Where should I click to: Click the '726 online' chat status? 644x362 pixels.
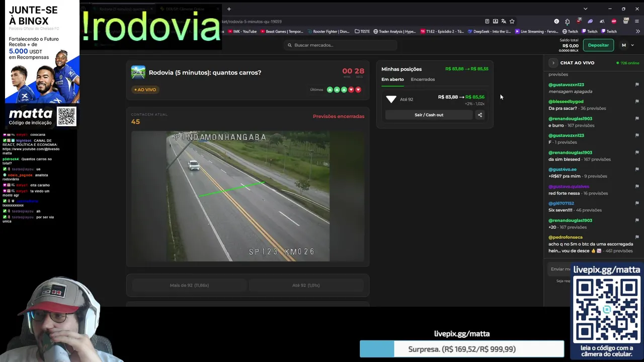coord(628,63)
